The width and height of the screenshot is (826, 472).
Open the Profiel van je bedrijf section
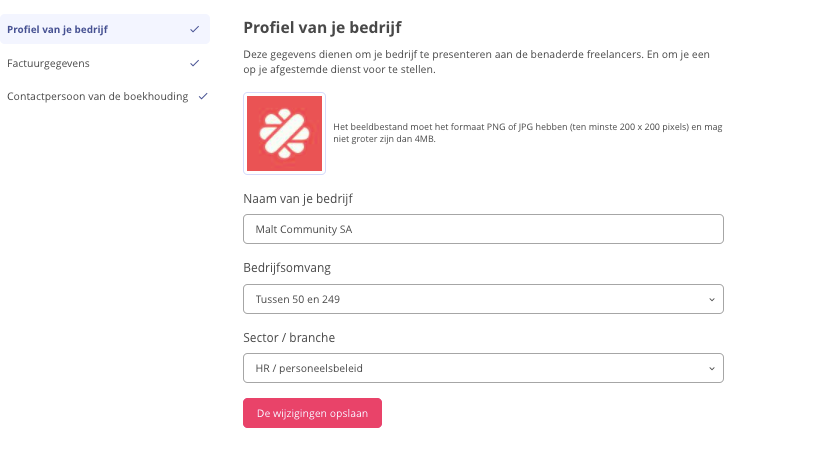(x=105, y=30)
